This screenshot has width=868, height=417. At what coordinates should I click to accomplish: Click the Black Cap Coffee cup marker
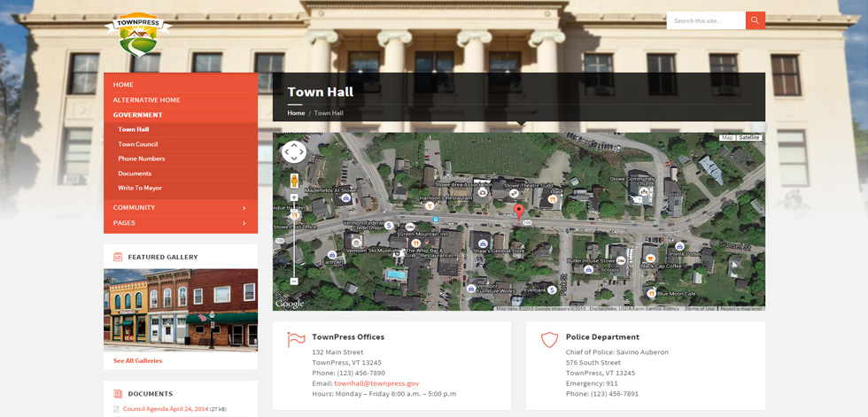pos(651,257)
